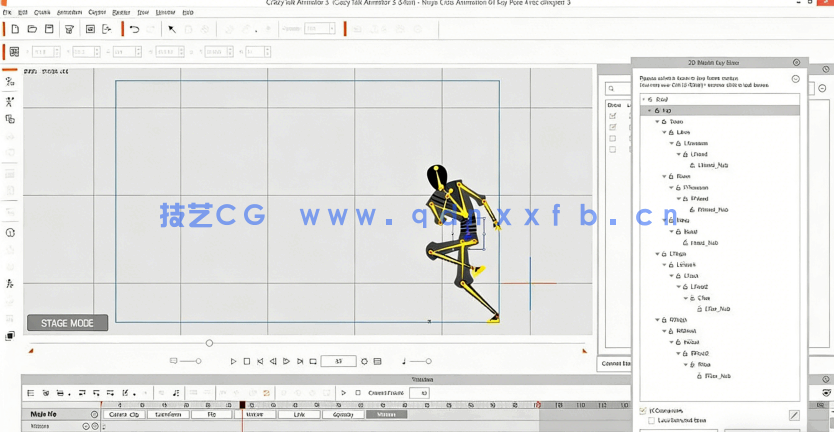Image resolution: width=834 pixels, height=432 pixels.
Task: Click the pencil edit icon in key editor
Action: [794, 415]
